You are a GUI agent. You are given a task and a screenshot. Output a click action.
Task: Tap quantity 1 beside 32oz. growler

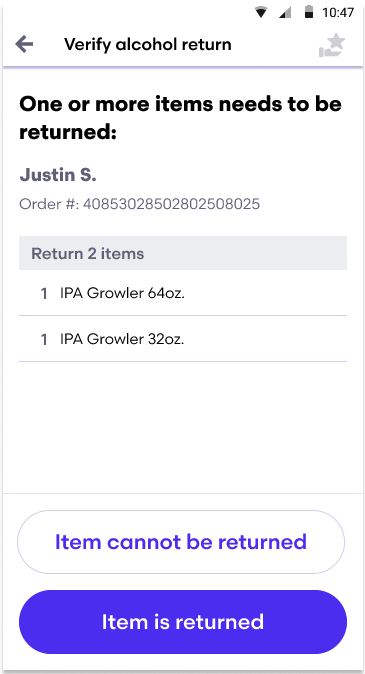tap(44, 340)
